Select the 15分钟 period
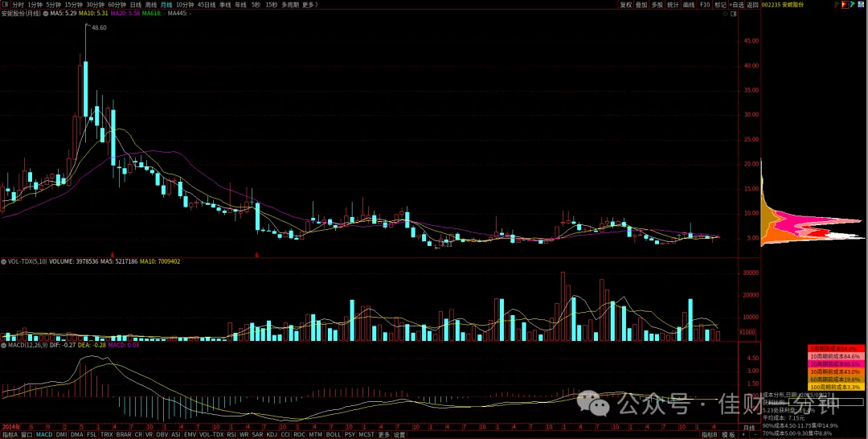This screenshot has width=868, height=439. tap(74, 5)
